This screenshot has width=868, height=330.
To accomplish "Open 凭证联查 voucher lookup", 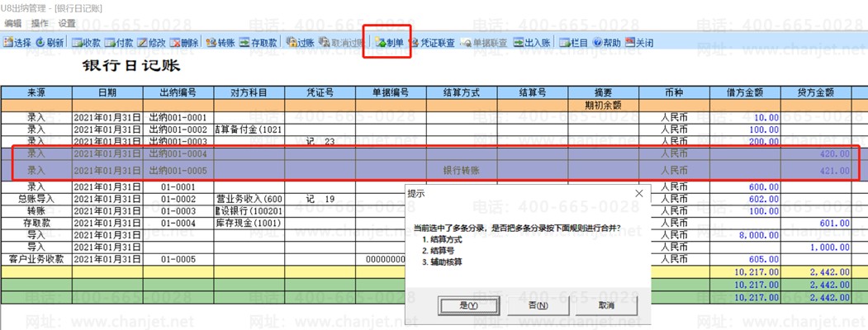I will (431, 43).
